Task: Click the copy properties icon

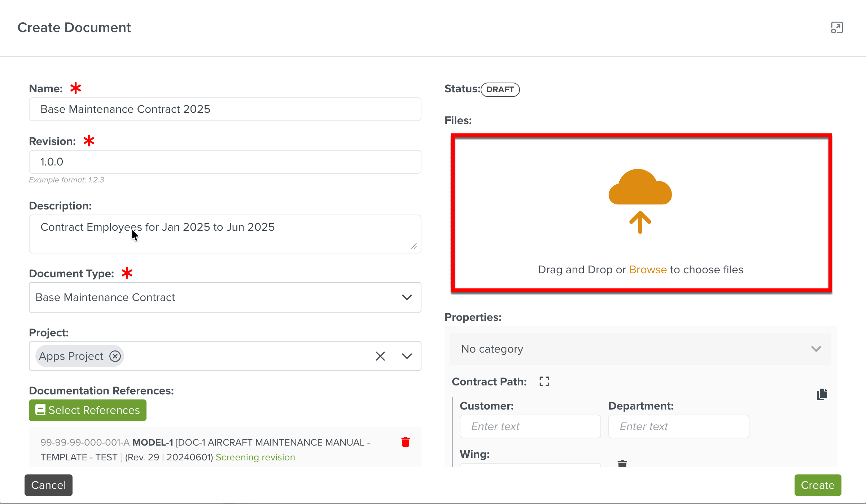Action: coord(822,394)
